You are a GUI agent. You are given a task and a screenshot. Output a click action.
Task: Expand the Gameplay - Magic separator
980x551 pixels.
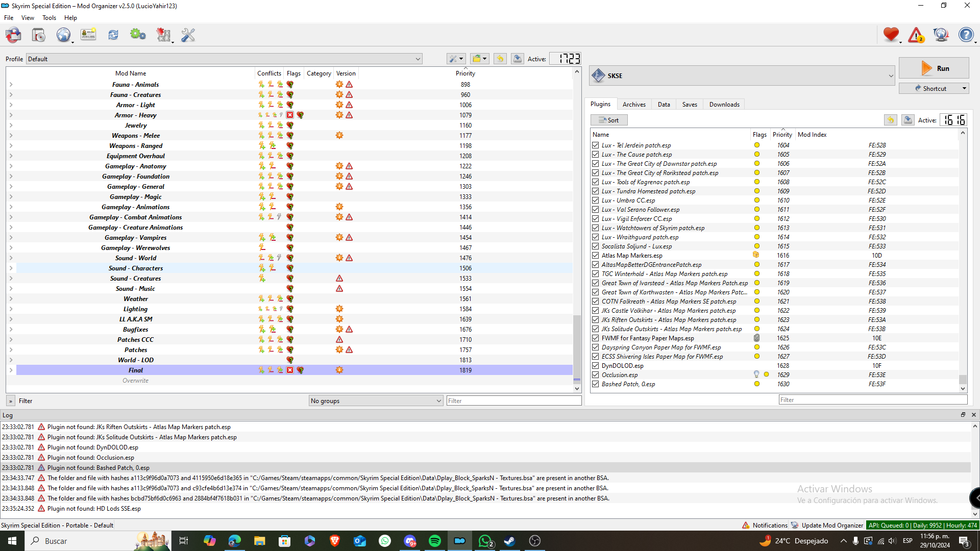tap(11, 197)
